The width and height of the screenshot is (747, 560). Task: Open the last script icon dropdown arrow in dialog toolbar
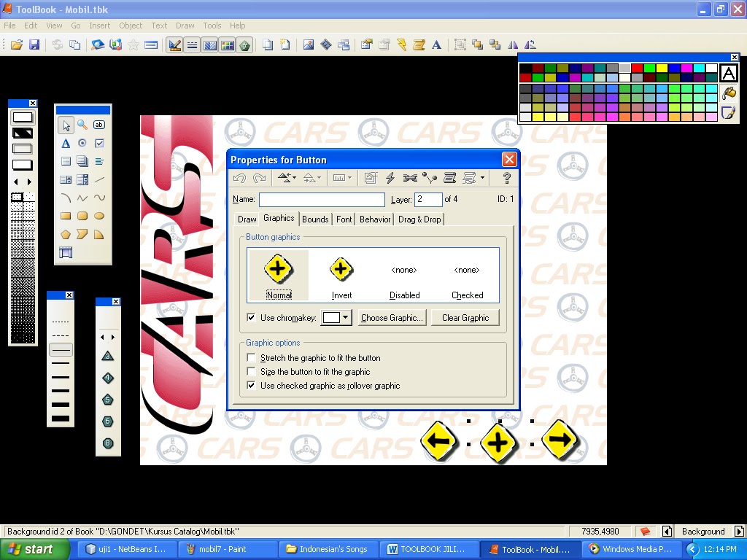tap(483, 178)
